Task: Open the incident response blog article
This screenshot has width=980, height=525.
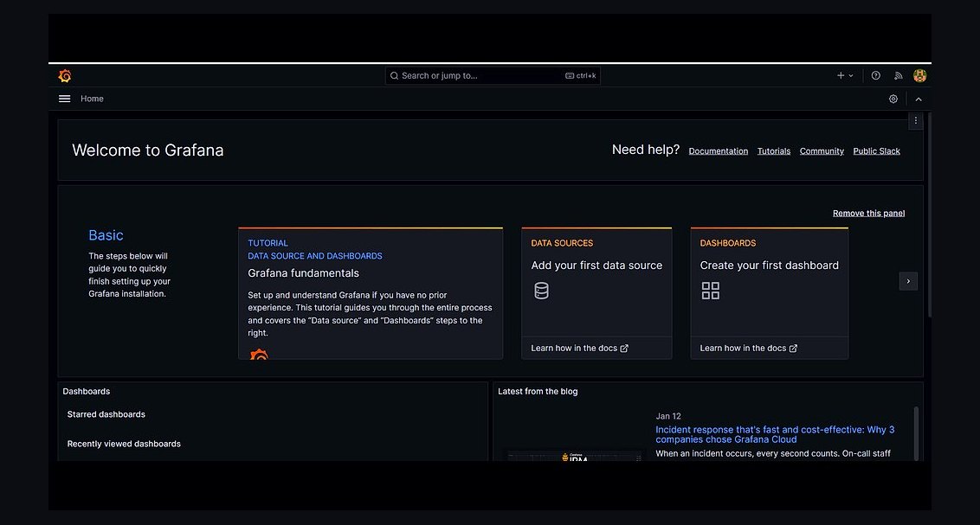Action: click(x=774, y=434)
